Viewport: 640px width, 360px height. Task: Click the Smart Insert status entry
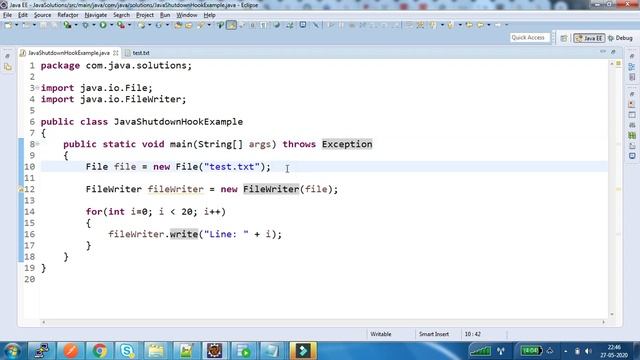[x=434, y=334]
